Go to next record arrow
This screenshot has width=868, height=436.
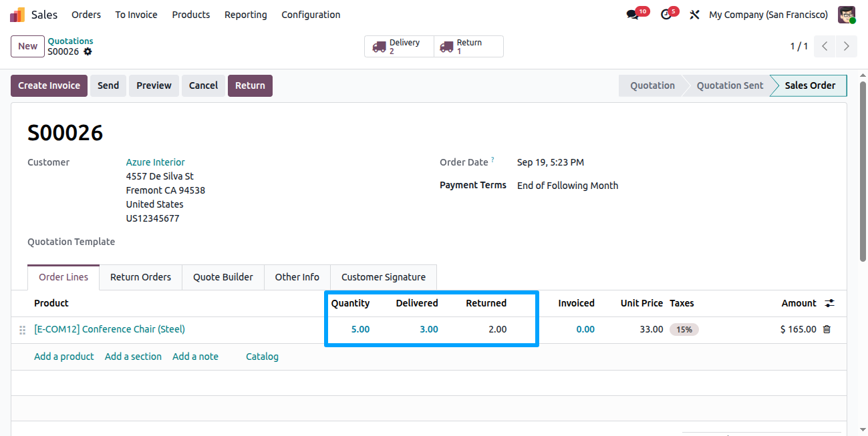pyautogui.click(x=847, y=46)
